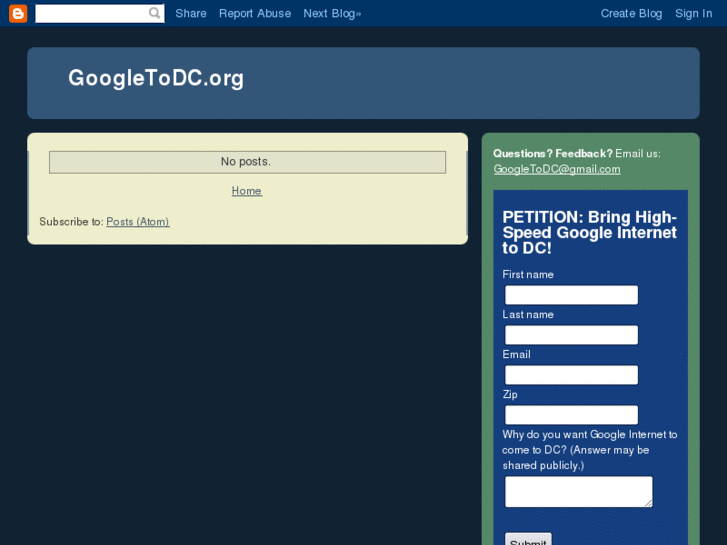Click the 'Why do you want Google Internet' textarea
Image resolution: width=727 pixels, height=545 pixels.
pos(578,491)
